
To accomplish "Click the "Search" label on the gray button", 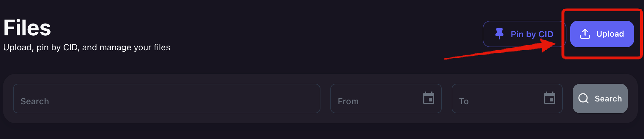I will (x=608, y=99).
